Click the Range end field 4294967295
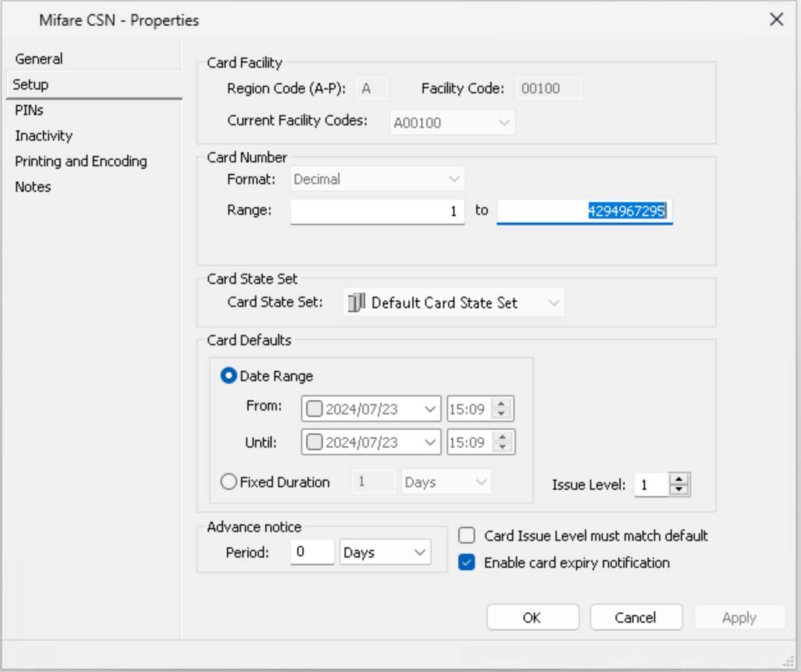 tap(584, 211)
